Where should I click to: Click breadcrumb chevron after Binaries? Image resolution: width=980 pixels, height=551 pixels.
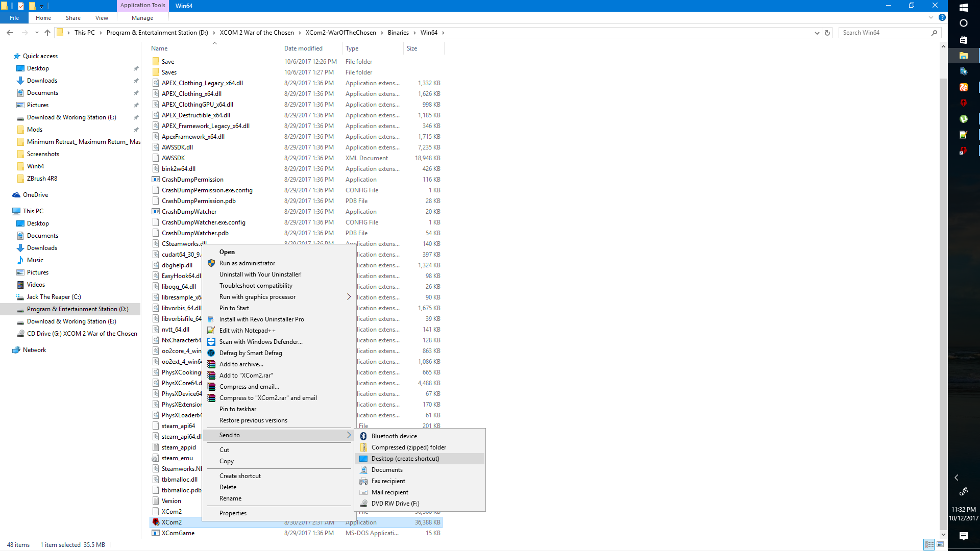click(x=414, y=33)
